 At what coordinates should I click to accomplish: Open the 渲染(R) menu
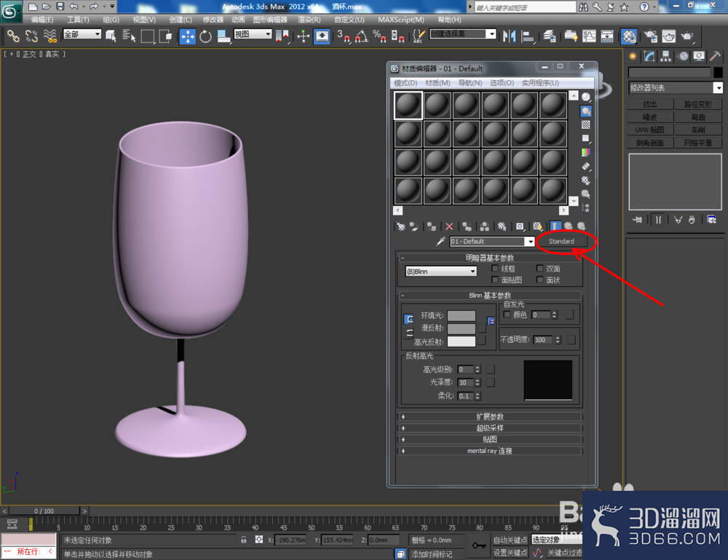[x=309, y=20]
